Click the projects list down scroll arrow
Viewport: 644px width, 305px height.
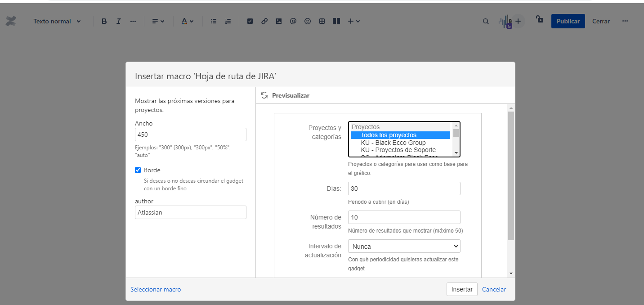[x=456, y=153]
